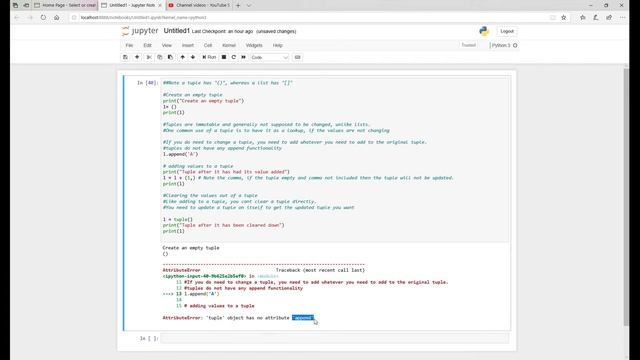640x360 pixels.
Task: Go forward in the browser
Action: click(x=30, y=18)
